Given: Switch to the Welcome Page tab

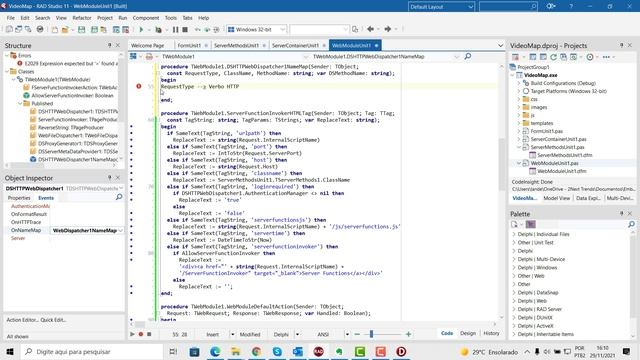Looking at the screenshot, I should click(147, 45).
